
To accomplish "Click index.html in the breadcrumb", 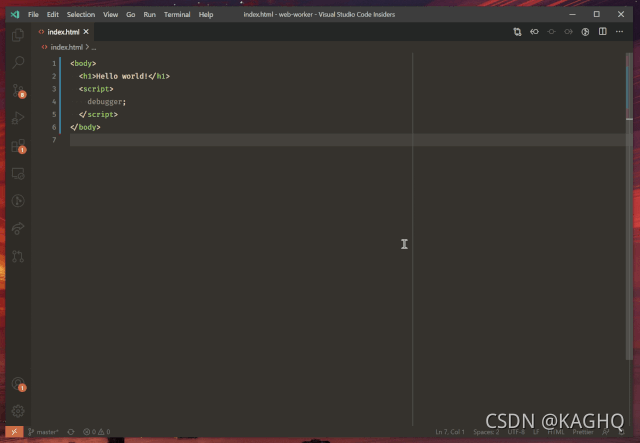I will pyautogui.click(x=67, y=47).
